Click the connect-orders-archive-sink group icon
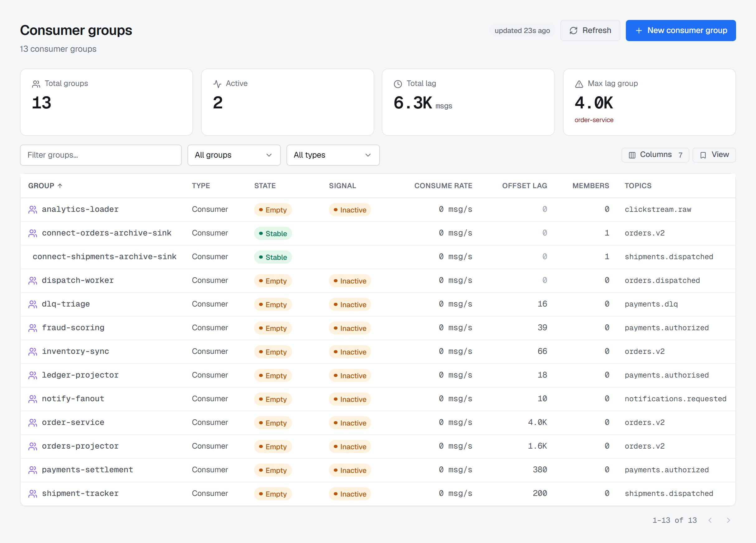Viewport: 756px width, 543px height. (x=33, y=233)
